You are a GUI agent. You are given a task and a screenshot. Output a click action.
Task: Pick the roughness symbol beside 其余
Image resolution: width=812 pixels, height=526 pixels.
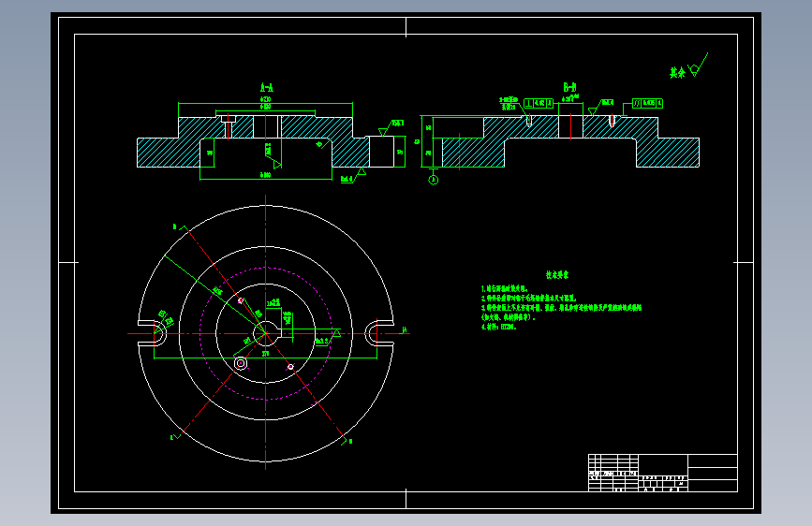(x=698, y=65)
